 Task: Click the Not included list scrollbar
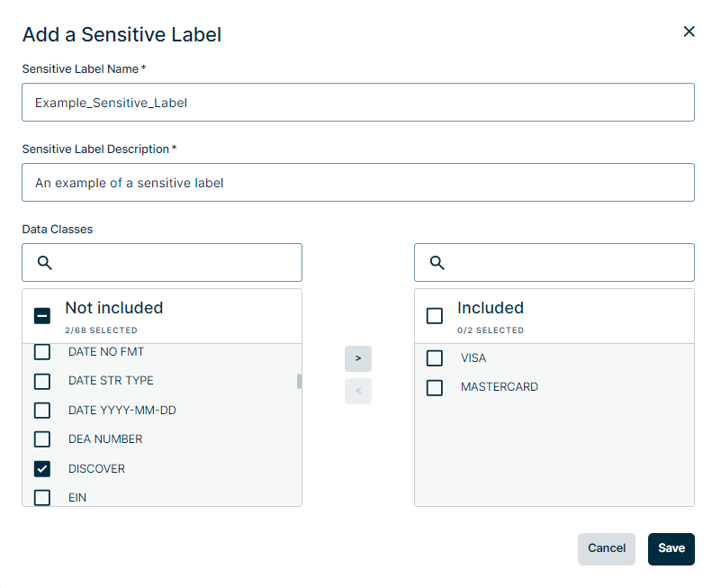pos(298,382)
